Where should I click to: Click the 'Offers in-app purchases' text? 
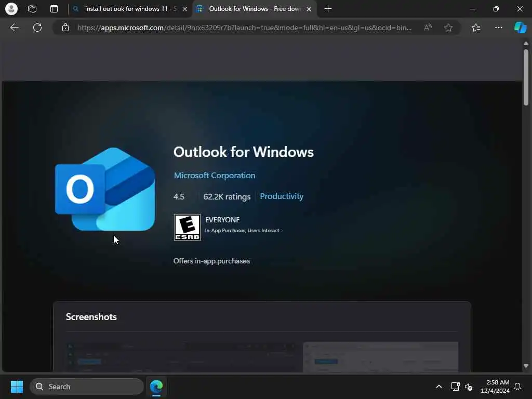point(211,261)
